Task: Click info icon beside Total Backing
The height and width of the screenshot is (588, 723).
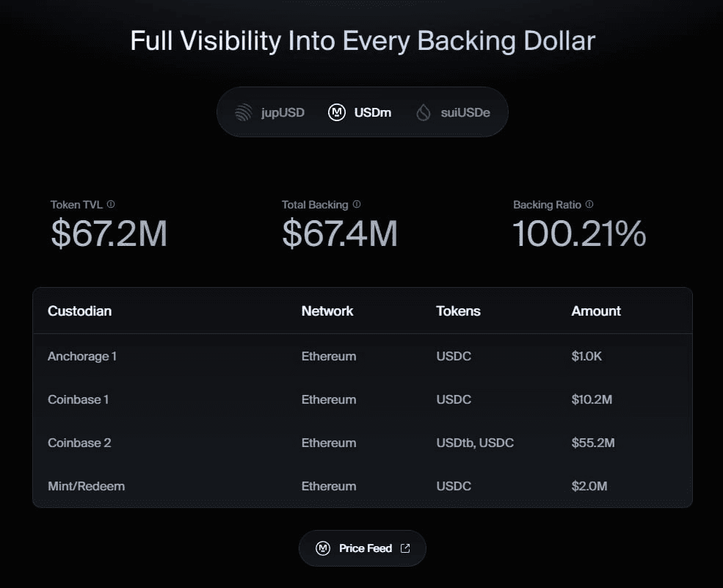Action: [x=357, y=205]
